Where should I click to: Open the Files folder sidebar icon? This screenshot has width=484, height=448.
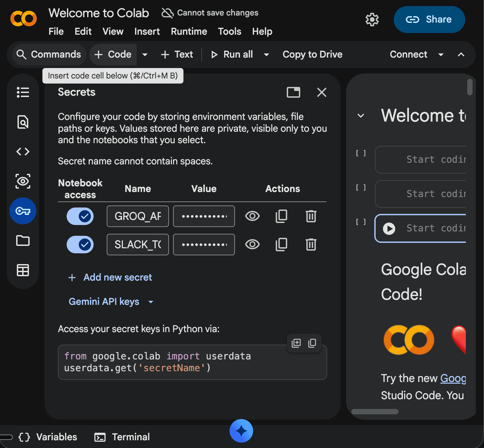pyautogui.click(x=23, y=241)
